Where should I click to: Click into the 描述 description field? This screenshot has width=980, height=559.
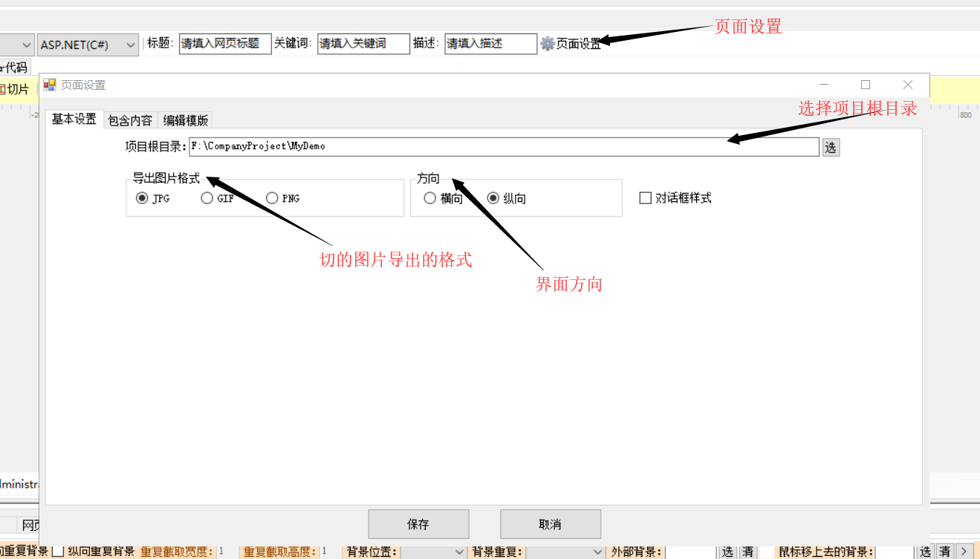click(x=491, y=44)
